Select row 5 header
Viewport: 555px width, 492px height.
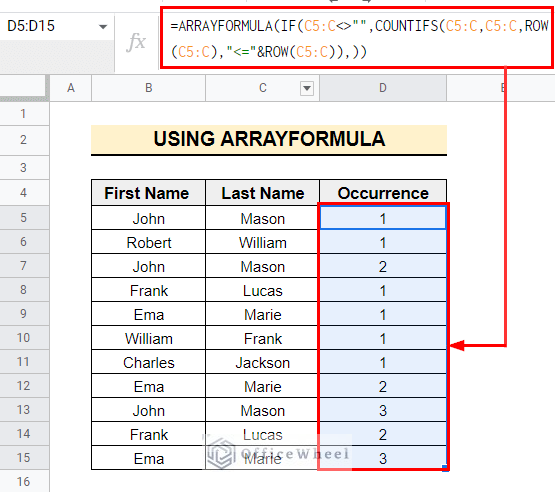23,217
